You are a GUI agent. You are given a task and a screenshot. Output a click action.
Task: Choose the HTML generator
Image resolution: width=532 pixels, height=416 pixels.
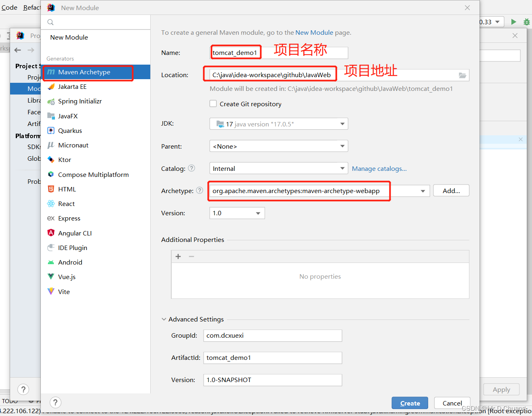pyautogui.click(x=96, y=189)
